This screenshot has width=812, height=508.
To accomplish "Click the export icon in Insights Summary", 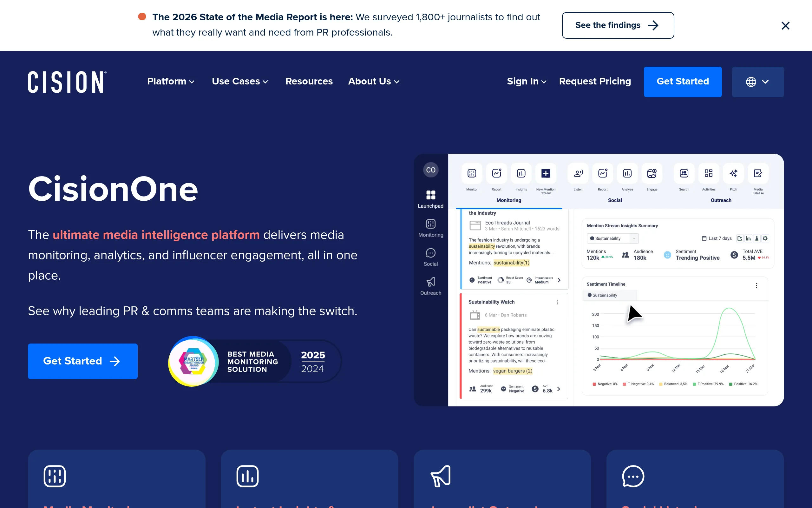I will (740, 238).
